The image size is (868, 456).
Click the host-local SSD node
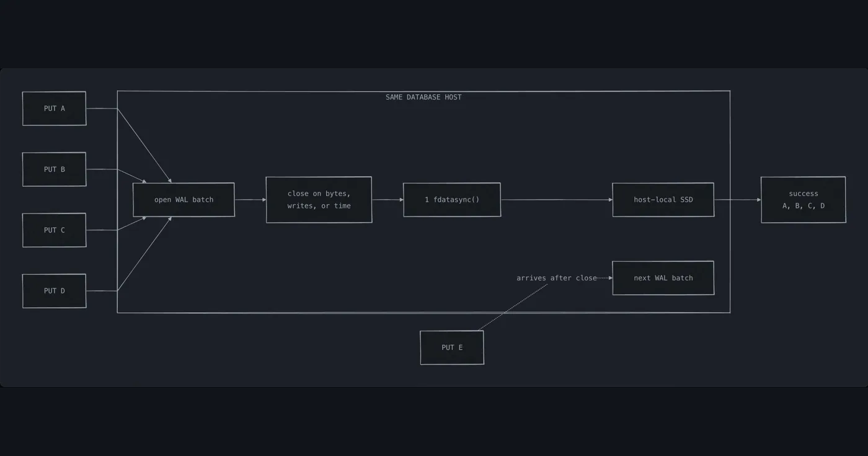663,200
